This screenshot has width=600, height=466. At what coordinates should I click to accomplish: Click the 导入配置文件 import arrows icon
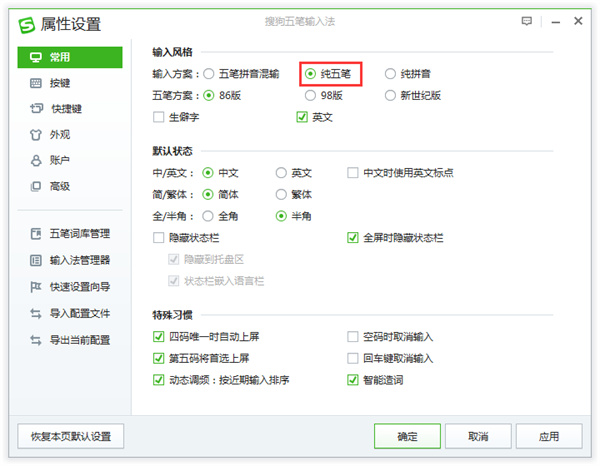[36, 313]
